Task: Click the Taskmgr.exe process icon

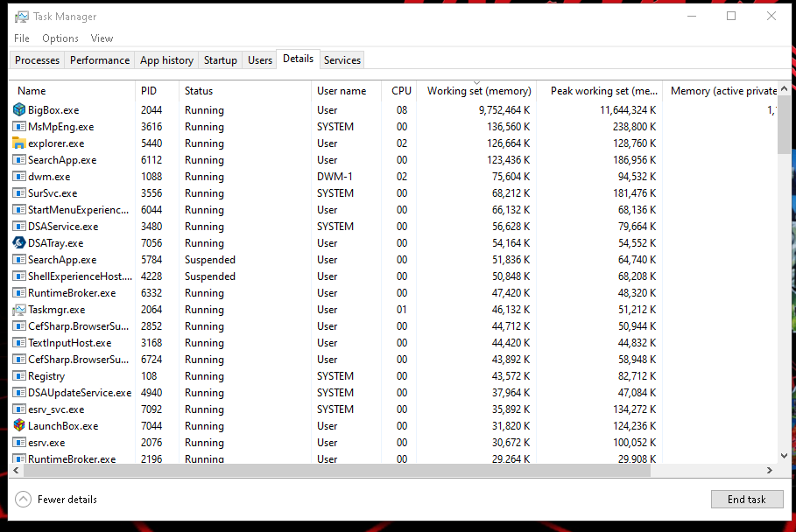Action: [18, 310]
